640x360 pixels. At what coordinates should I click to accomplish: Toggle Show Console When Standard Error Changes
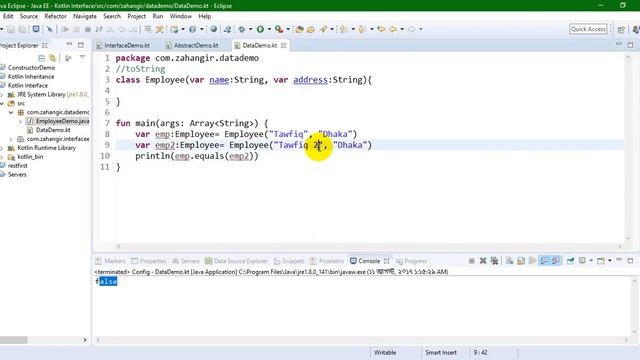pos(556,260)
